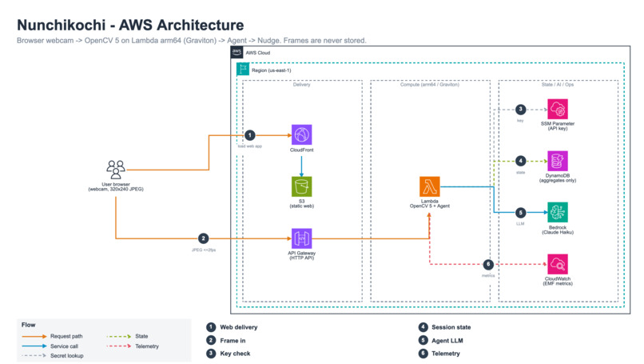Click the SSM Parameter Store icon
This screenshot has width=644, height=364.
click(x=558, y=109)
